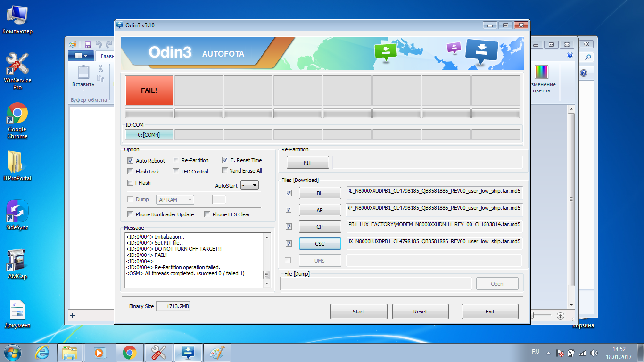Open Windows Explorer from the taskbar
The width and height of the screenshot is (644, 362).
pyautogui.click(x=70, y=352)
